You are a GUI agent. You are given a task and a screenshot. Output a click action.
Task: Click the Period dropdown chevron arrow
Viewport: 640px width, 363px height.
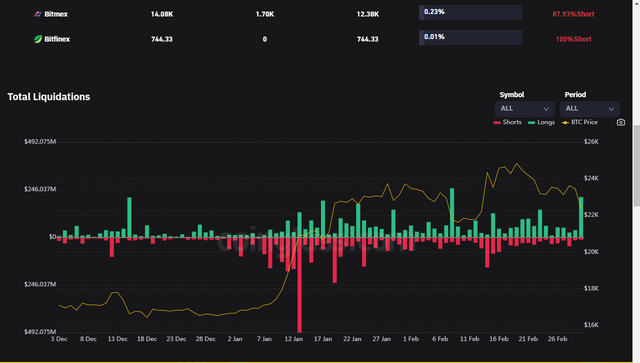click(x=611, y=109)
